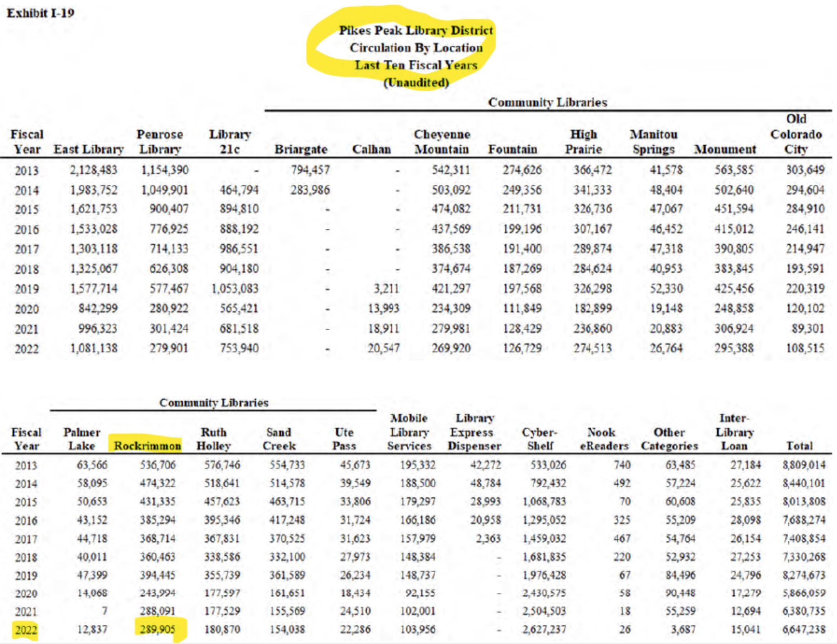
Task: Click the 'Calhan' column header
Action: (371, 149)
